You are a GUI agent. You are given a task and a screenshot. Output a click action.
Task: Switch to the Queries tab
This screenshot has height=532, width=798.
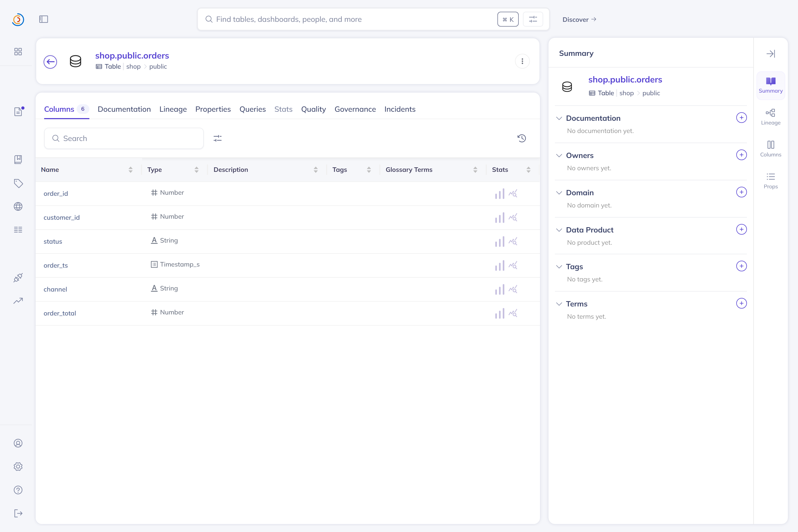[x=252, y=109]
